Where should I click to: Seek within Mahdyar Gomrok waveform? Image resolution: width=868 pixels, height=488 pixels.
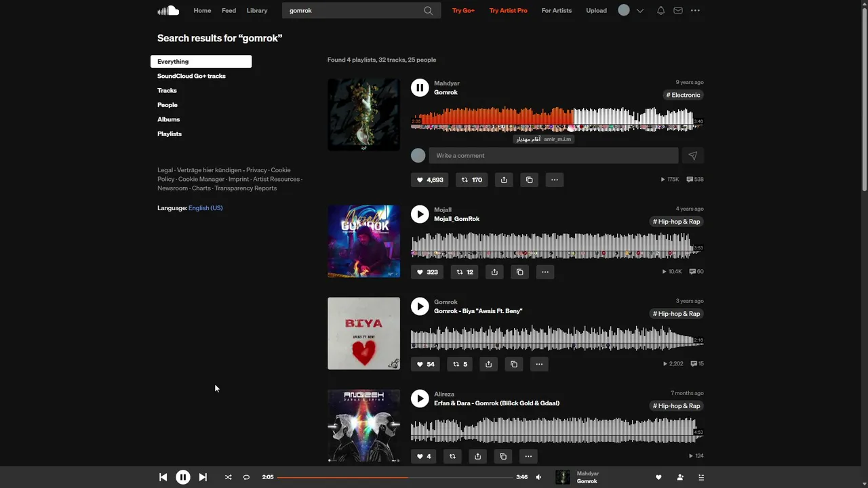[557, 119]
